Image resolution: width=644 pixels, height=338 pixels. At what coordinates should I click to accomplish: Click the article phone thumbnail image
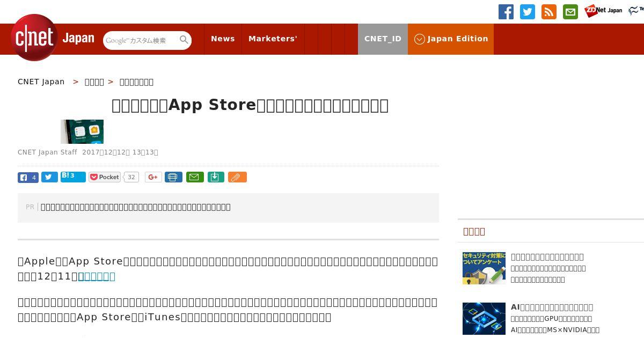tap(82, 131)
